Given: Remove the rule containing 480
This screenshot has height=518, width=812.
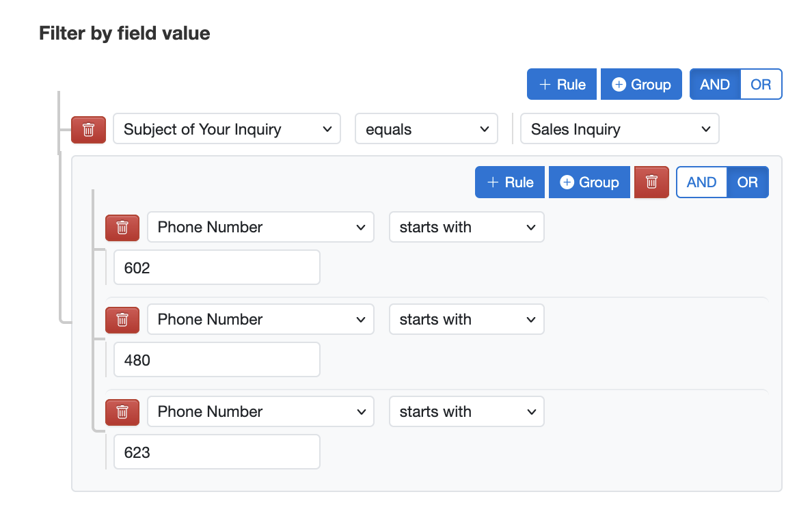Looking at the screenshot, I should click(122, 319).
